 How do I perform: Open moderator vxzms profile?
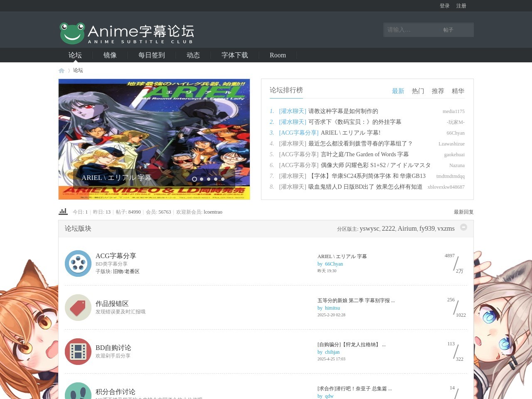(x=446, y=228)
